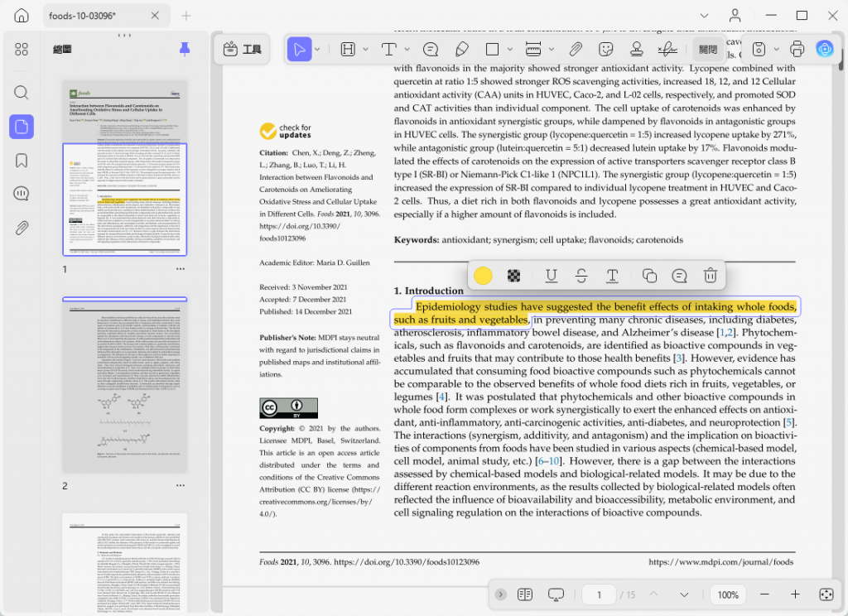Choose the highlight text markup tool
Viewport: 848px width, 616px height.
348,49
